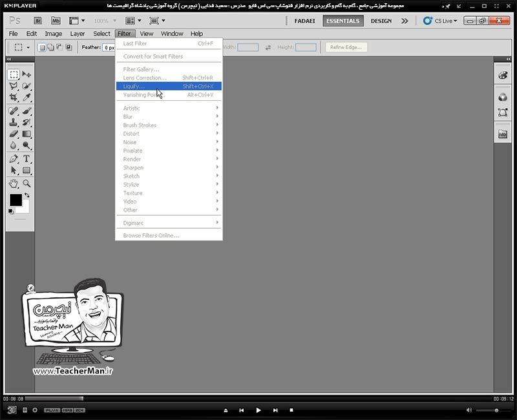
Task: Open the Window menu
Action: pos(172,34)
